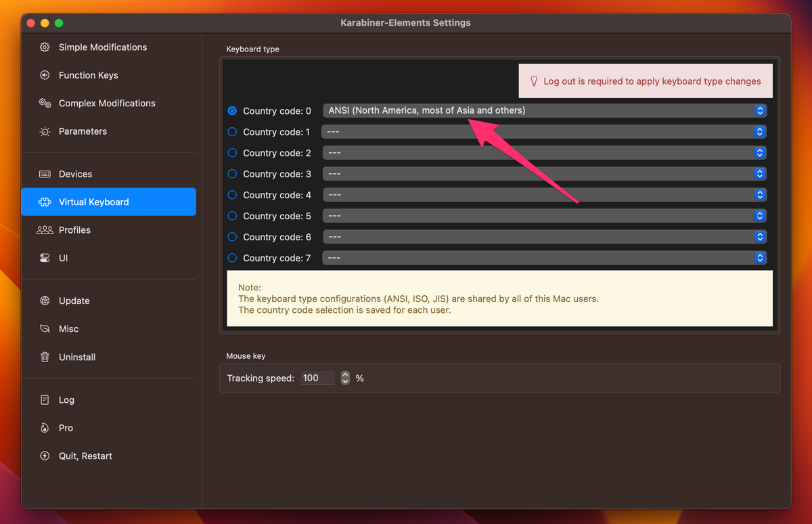Open the Devices section
This screenshot has height=524, width=812.
click(75, 174)
